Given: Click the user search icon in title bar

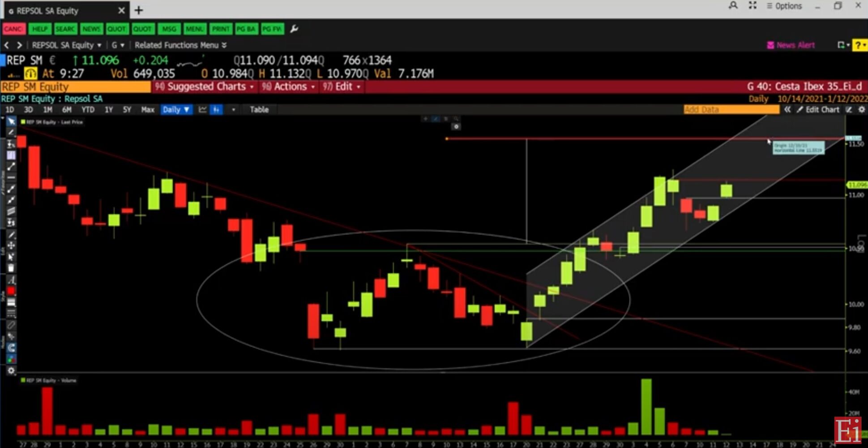Looking at the screenshot, I should point(733,6).
